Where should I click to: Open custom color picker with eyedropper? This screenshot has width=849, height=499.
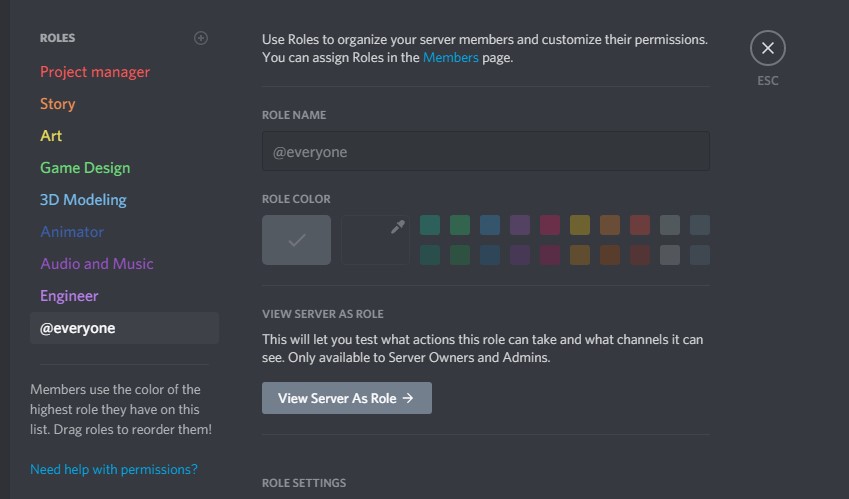point(376,240)
